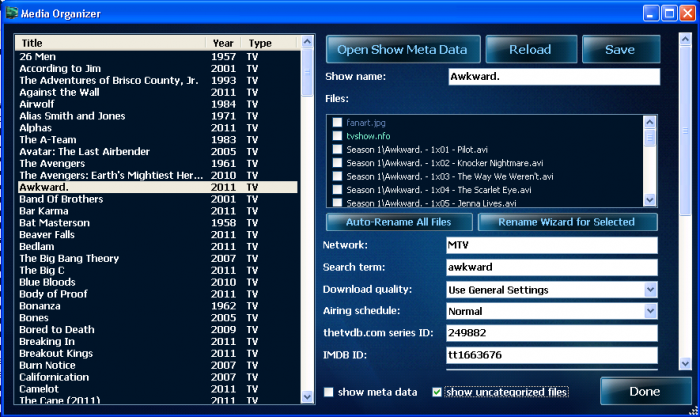The image size is (700, 417).
Task: Select The Adventures of Brisco County, Jr.
Action: pos(158,80)
